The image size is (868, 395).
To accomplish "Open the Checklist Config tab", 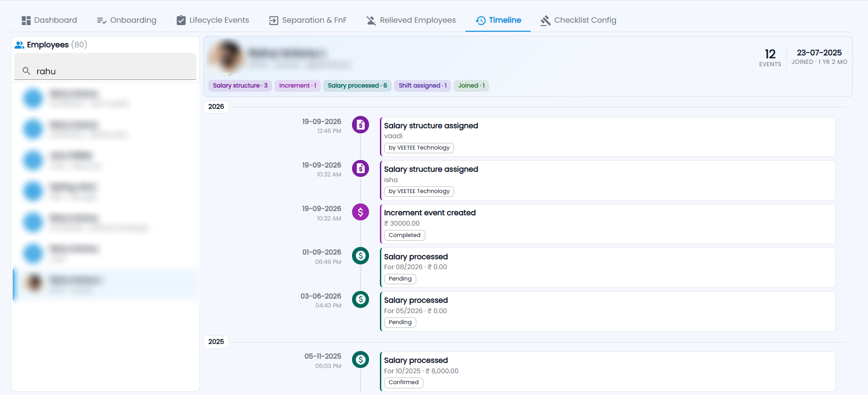I will click(578, 20).
